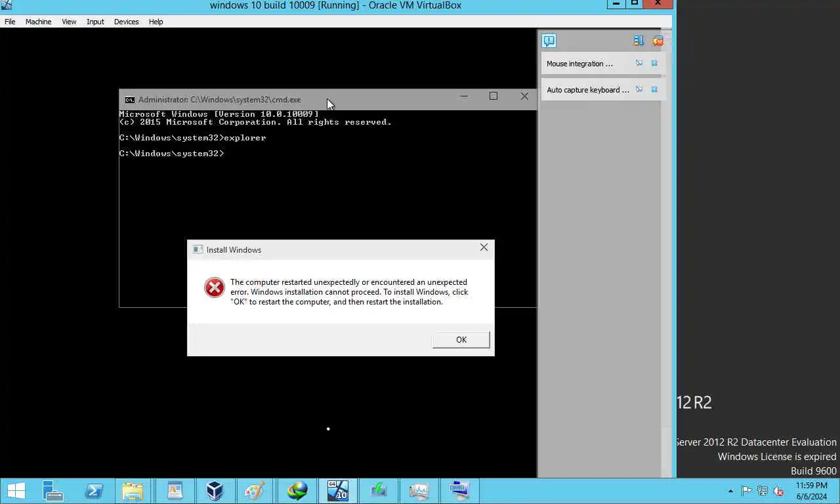Show hidden system tray icons
The width and height of the screenshot is (840, 504).
coord(730,491)
